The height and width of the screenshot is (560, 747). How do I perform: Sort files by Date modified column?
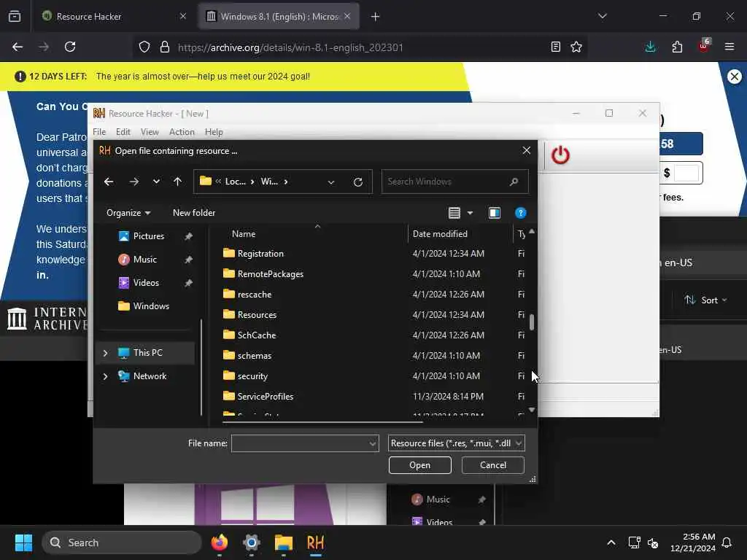pos(440,234)
